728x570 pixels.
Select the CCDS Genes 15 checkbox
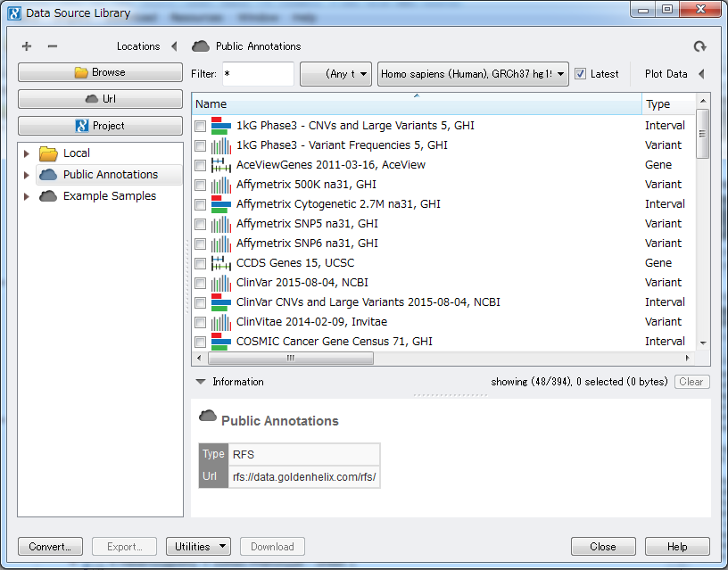point(200,263)
